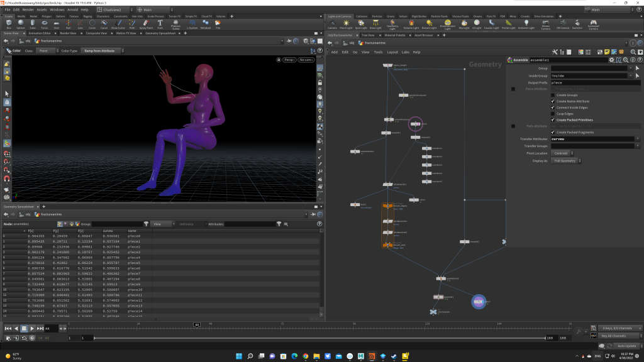Add a Point Light from shelf
Viewport: 644px width, 362px height.
tap(346, 24)
